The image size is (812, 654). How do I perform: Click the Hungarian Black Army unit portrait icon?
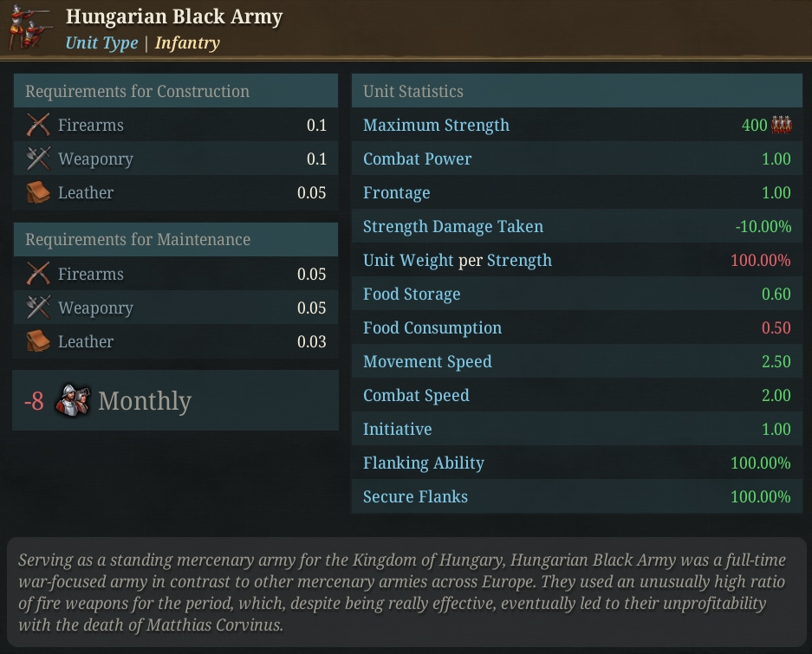point(30,28)
